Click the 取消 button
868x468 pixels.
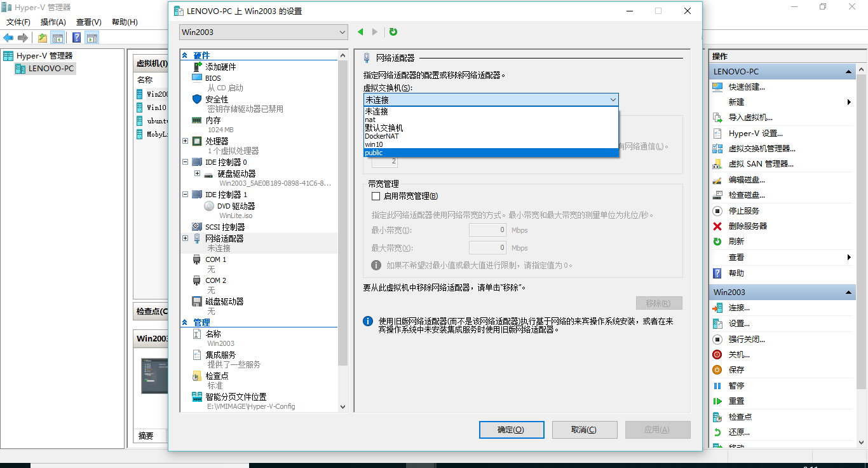click(585, 430)
